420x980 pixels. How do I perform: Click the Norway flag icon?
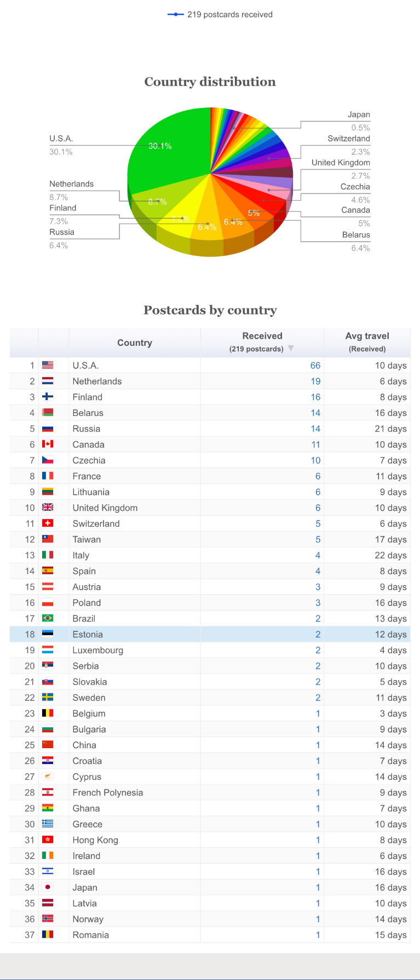point(48,919)
